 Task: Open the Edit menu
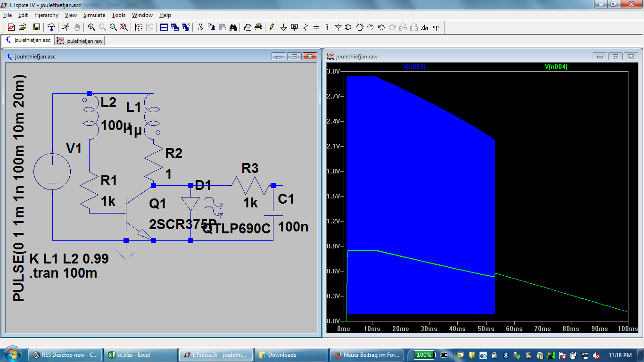pyautogui.click(x=23, y=15)
